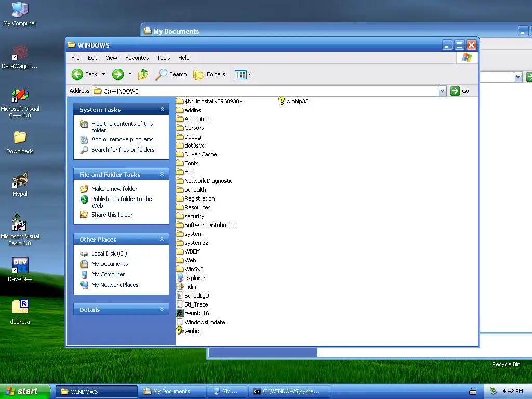532x399 pixels.
Task: Collapse File and Folder Tasks panel
Action: [162, 174]
